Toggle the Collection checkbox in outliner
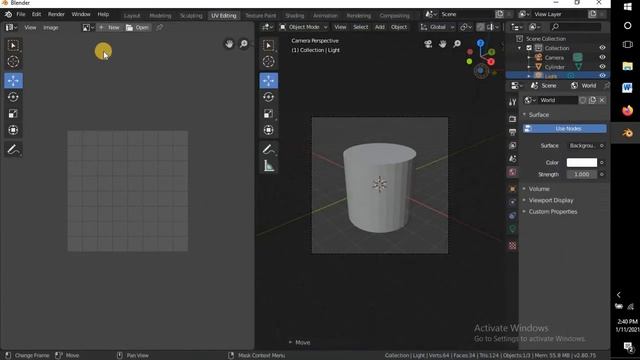Screen dimensions: 640x360 [529, 48]
